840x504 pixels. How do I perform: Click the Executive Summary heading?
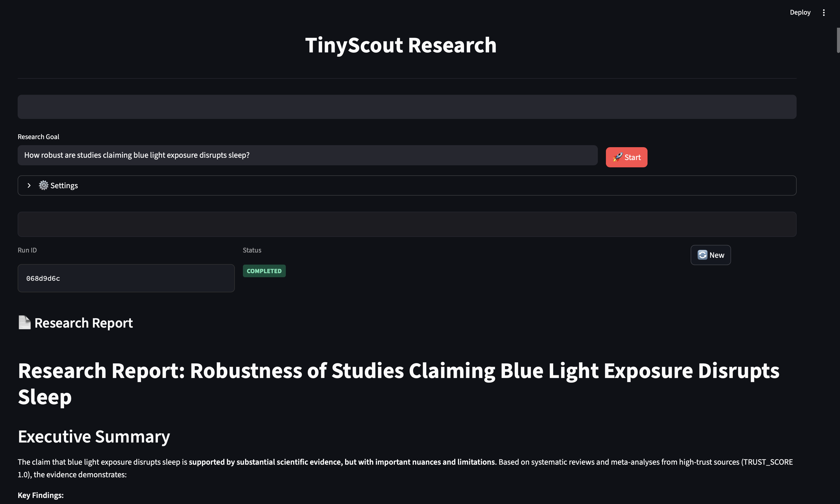pyautogui.click(x=94, y=436)
